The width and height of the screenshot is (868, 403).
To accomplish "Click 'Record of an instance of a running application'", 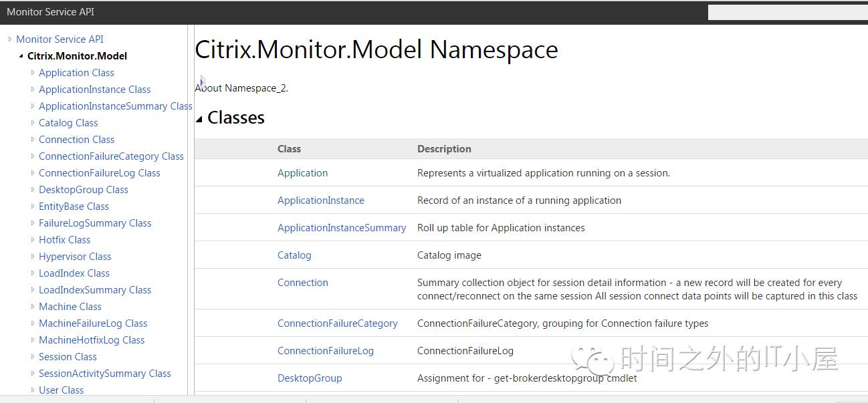I will coord(520,200).
